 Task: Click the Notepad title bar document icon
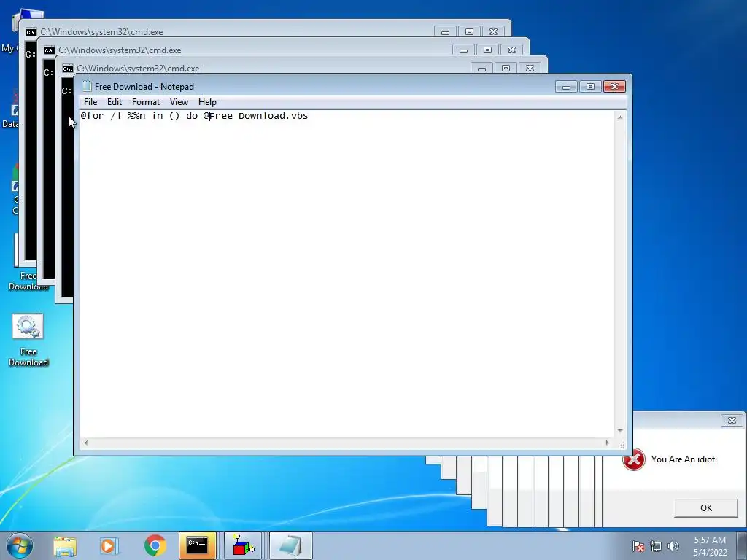click(87, 86)
